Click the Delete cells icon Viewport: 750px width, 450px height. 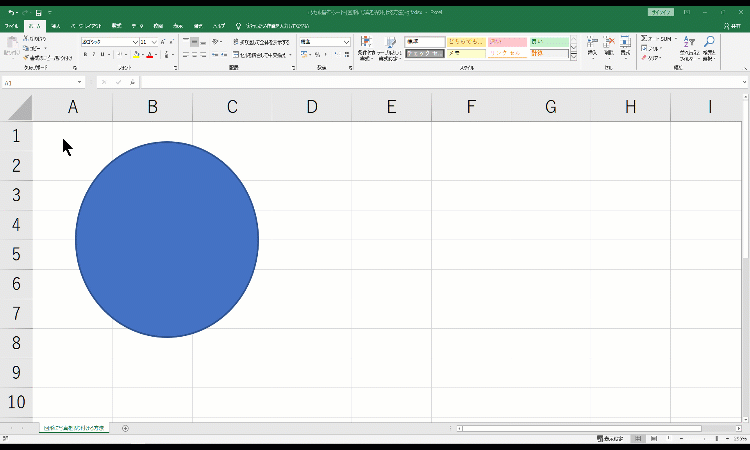click(x=608, y=45)
